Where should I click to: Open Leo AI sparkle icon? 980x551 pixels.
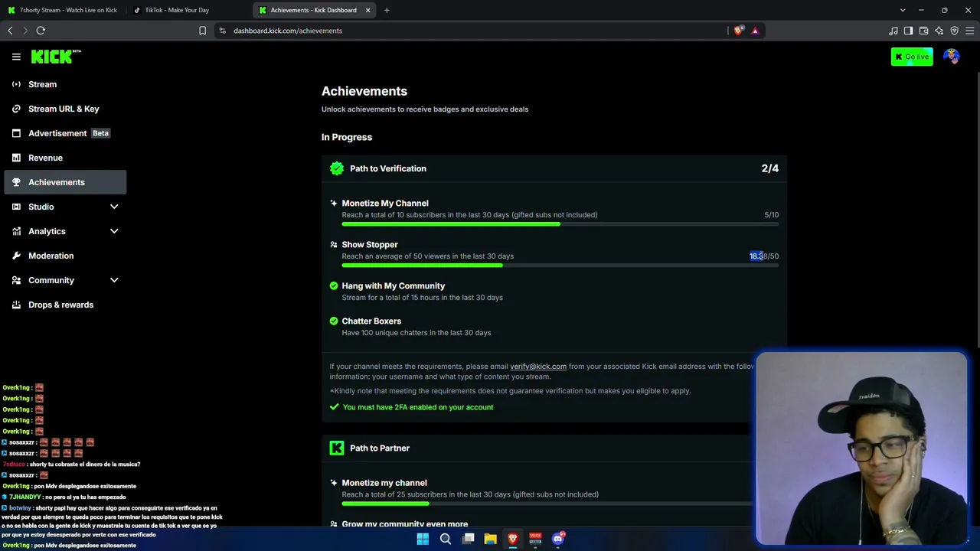(x=939, y=31)
